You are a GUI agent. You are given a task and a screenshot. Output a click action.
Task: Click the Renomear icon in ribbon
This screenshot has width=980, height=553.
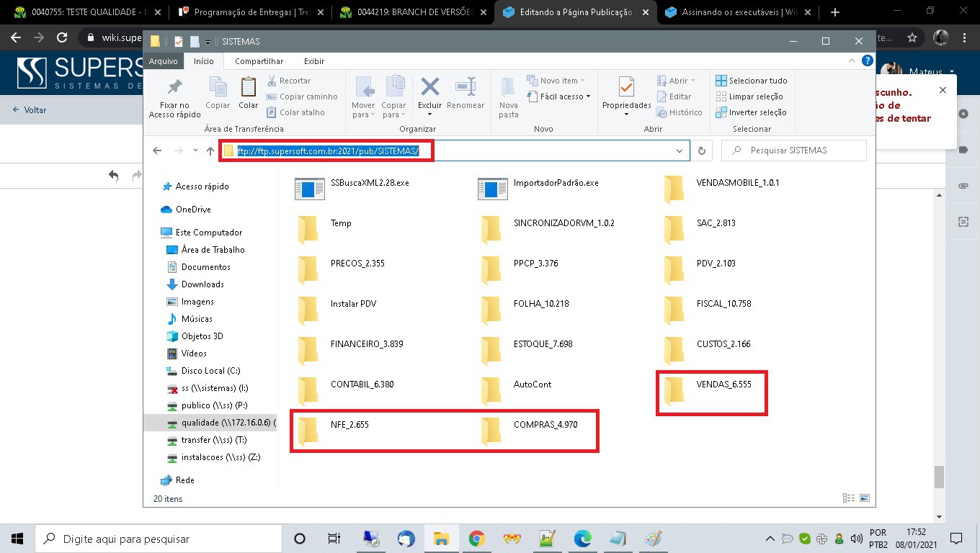465,88
